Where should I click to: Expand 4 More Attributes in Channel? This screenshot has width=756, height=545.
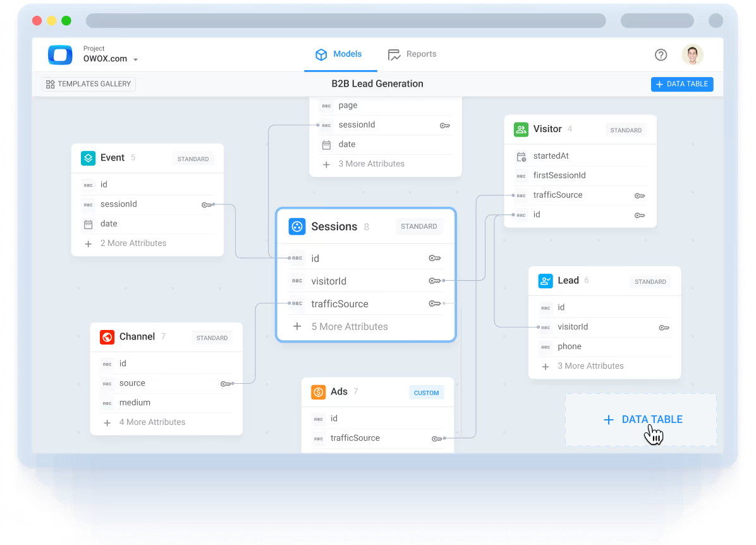[152, 422]
